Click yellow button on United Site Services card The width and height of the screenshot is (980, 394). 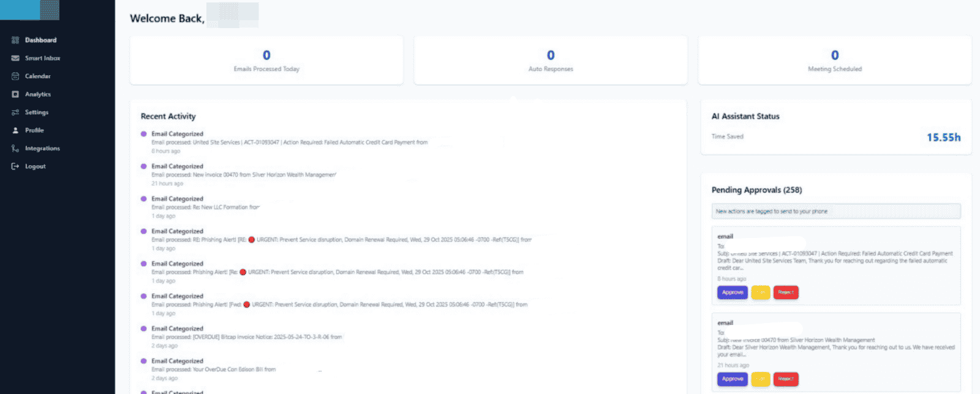(x=761, y=292)
